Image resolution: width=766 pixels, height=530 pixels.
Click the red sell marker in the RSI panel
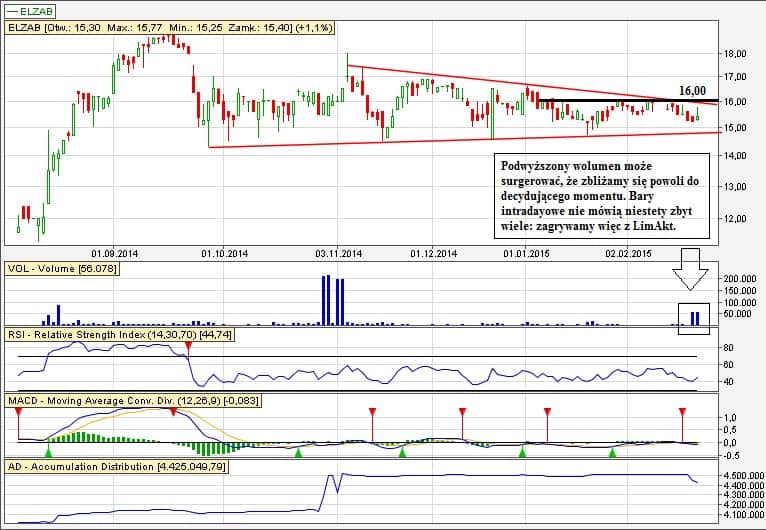coord(190,346)
